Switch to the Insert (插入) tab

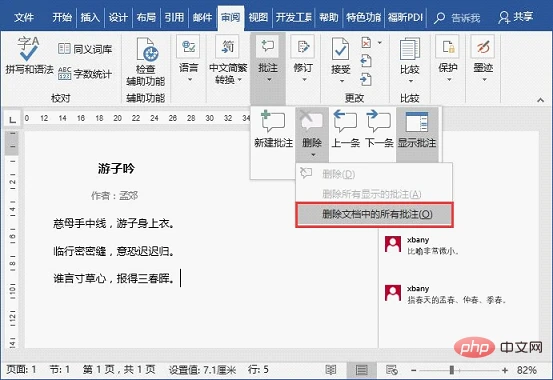click(x=90, y=17)
